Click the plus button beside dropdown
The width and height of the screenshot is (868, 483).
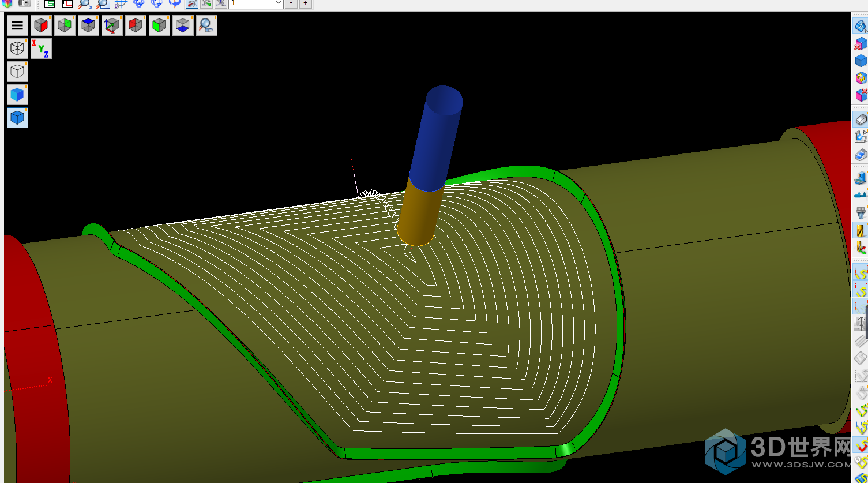click(x=306, y=3)
